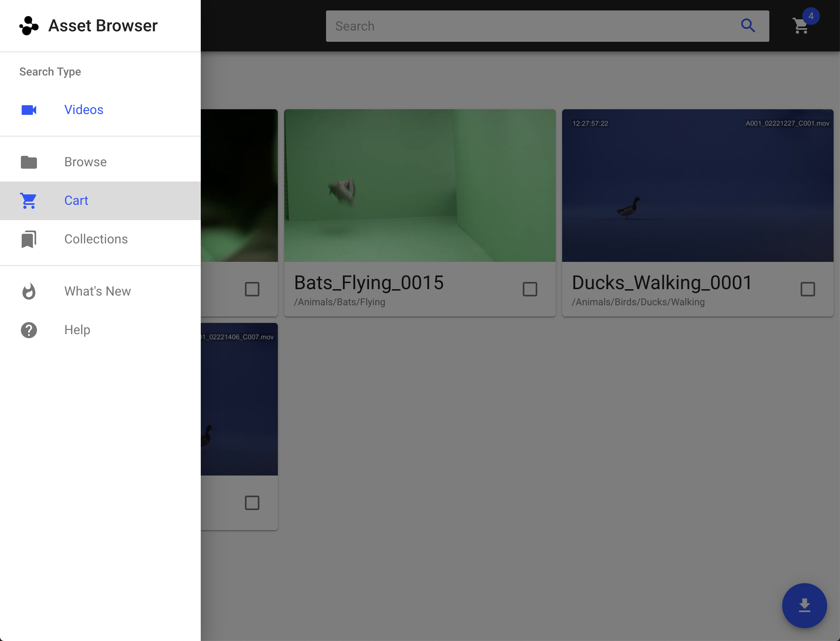Click the download floating action button
840x641 pixels.
pyautogui.click(x=804, y=606)
